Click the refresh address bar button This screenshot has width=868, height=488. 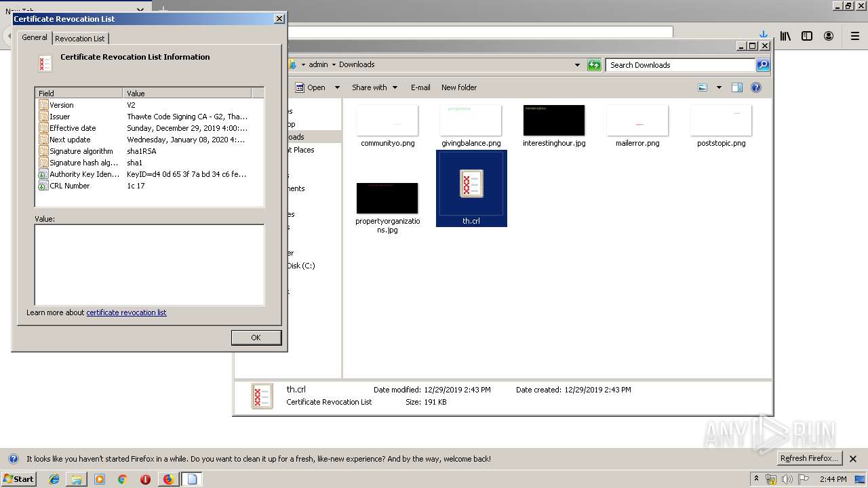(x=594, y=65)
